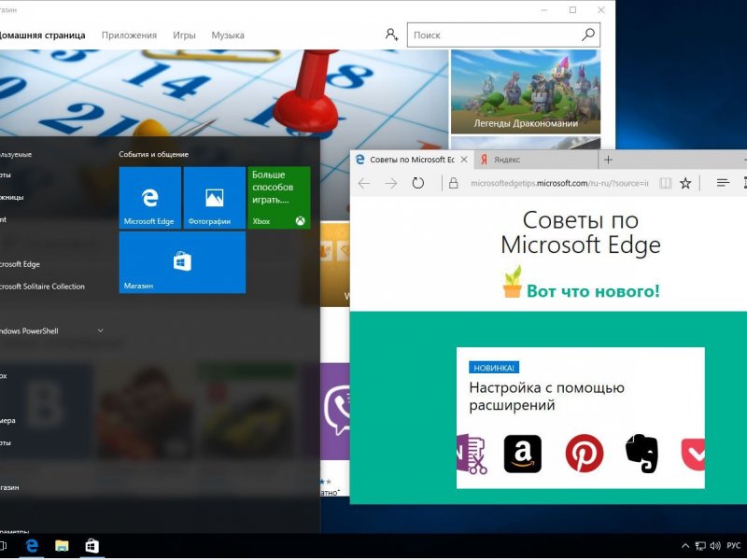The width and height of the screenshot is (747, 560).
Task: Click the Вот что нового! heading
Action: 593,291
